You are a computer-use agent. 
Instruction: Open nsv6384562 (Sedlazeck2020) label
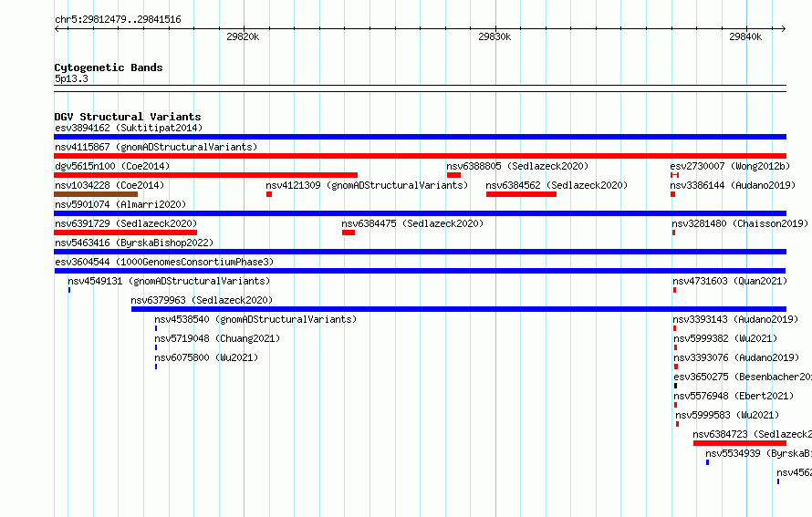(x=557, y=185)
